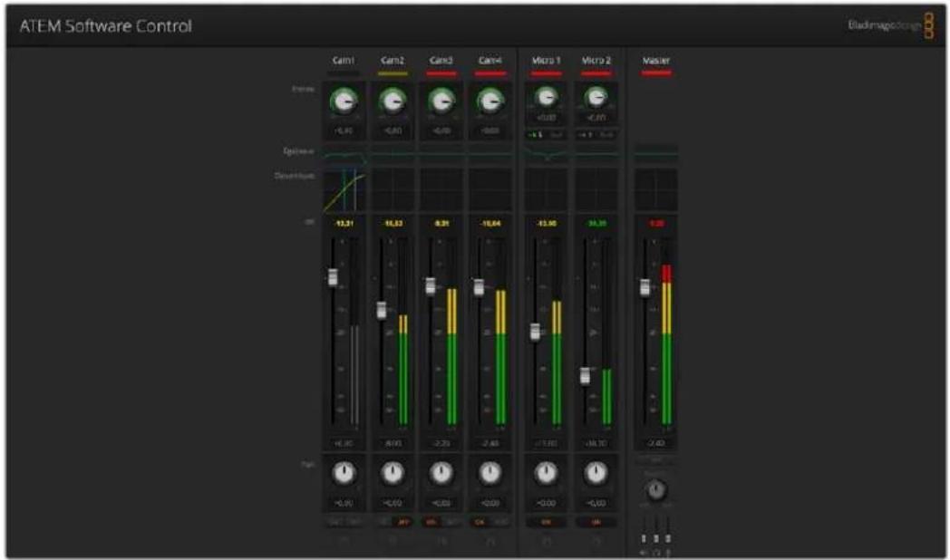Click the Cam3 channel name label
The image size is (950, 560).
pos(441,61)
